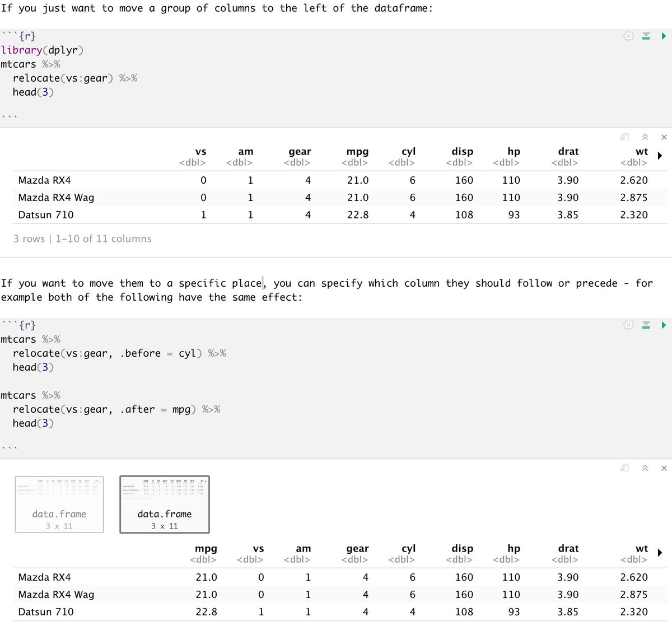Screen dimensions: 672x626
Task: Click Datsun 710 row label in vs-first table
Action: point(46,215)
